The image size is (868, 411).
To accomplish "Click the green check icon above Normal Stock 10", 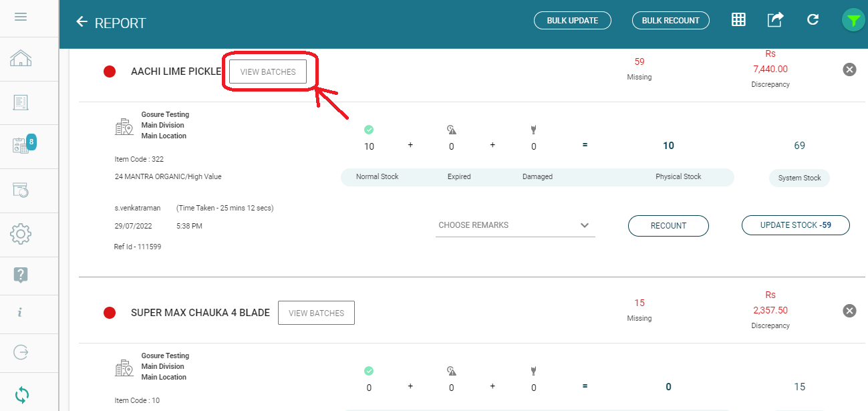I will coord(369,130).
